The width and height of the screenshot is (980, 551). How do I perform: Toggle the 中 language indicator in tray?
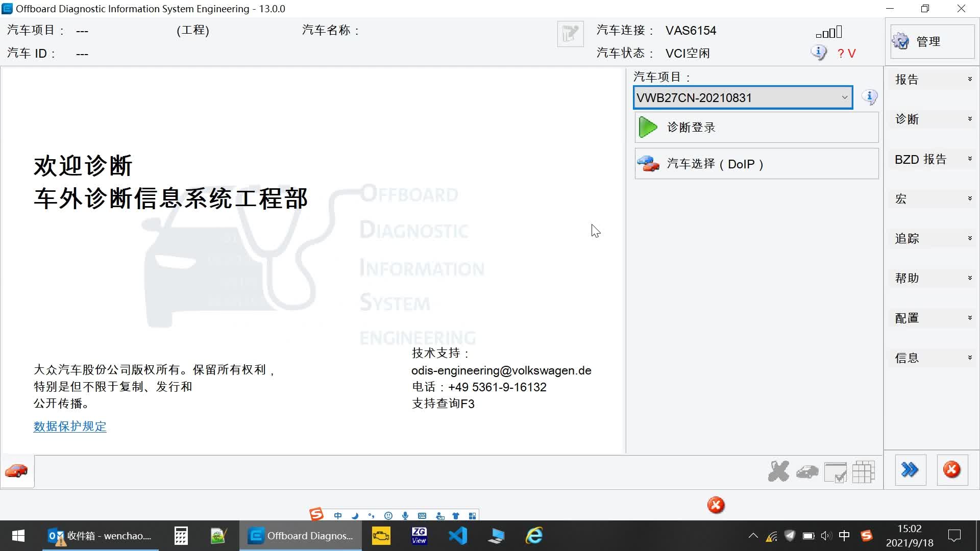pyautogui.click(x=844, y=536)
